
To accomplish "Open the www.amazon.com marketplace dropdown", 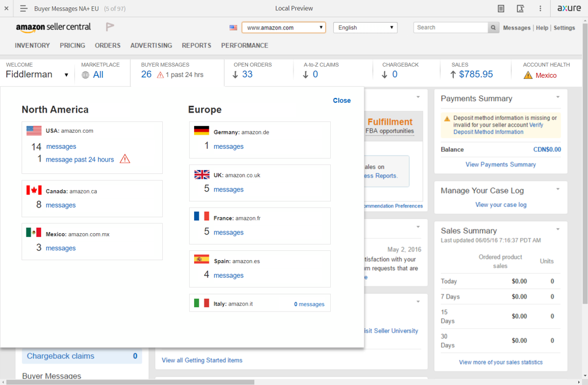I will point(284,28).
